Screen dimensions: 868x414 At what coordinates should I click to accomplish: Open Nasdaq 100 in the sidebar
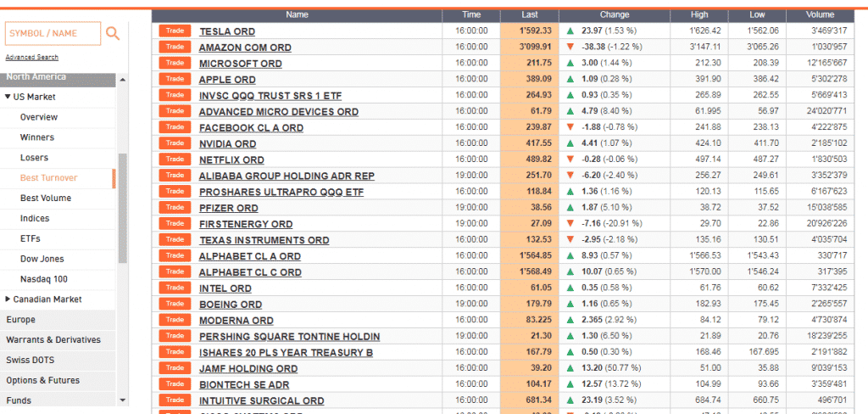point(44,279)
